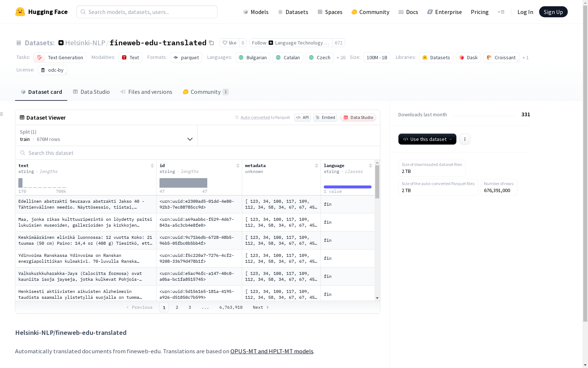Jump to page 3 of the dataset
The width and height of the screenshot is (588, 368).
190,307
